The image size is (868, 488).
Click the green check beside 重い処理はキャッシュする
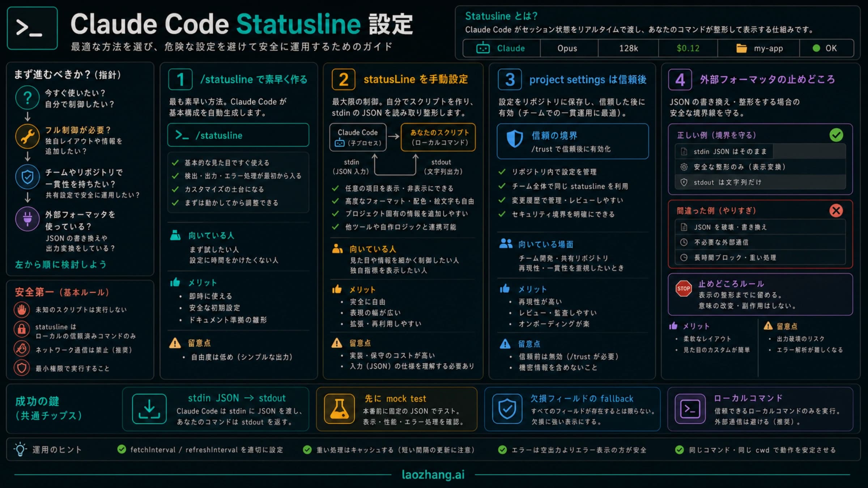(307, 450)
